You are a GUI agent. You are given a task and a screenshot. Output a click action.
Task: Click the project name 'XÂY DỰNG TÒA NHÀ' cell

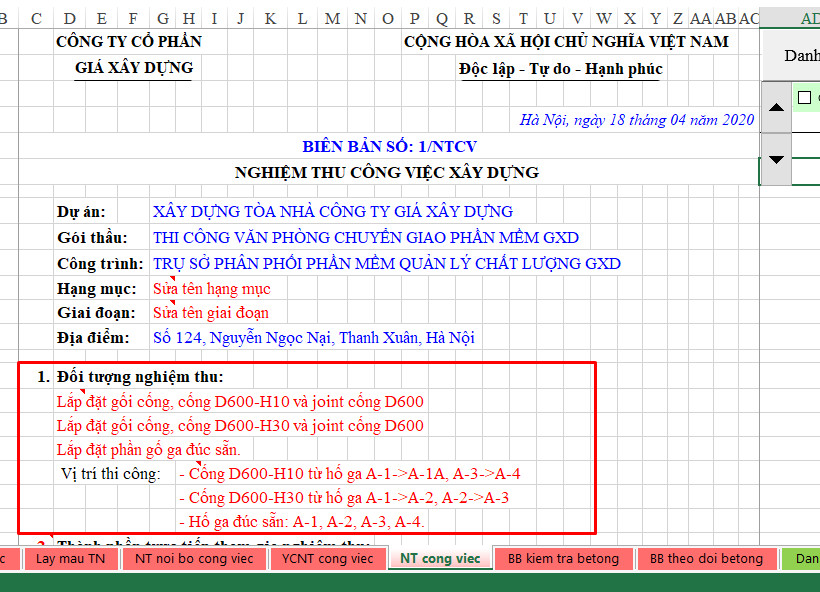click(332, 212)
